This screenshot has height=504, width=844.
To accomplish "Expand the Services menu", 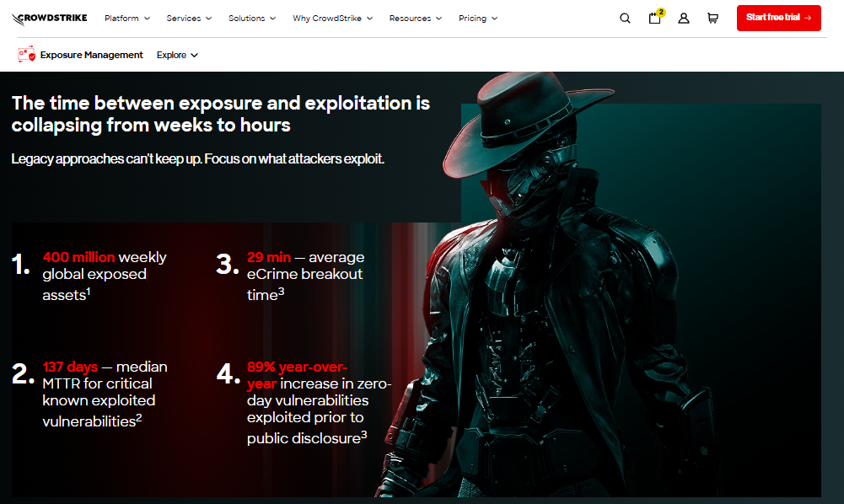I will coord(189,19).
